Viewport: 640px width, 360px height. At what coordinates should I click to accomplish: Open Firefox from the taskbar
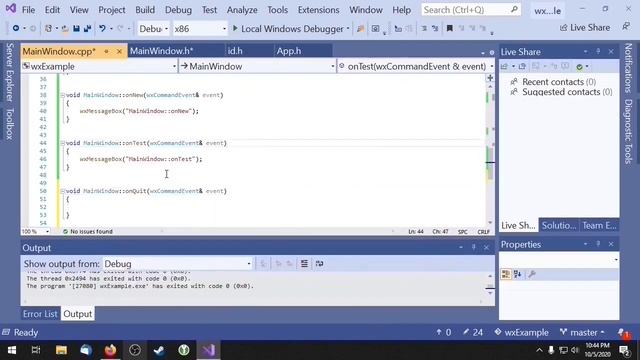point(110,350)
